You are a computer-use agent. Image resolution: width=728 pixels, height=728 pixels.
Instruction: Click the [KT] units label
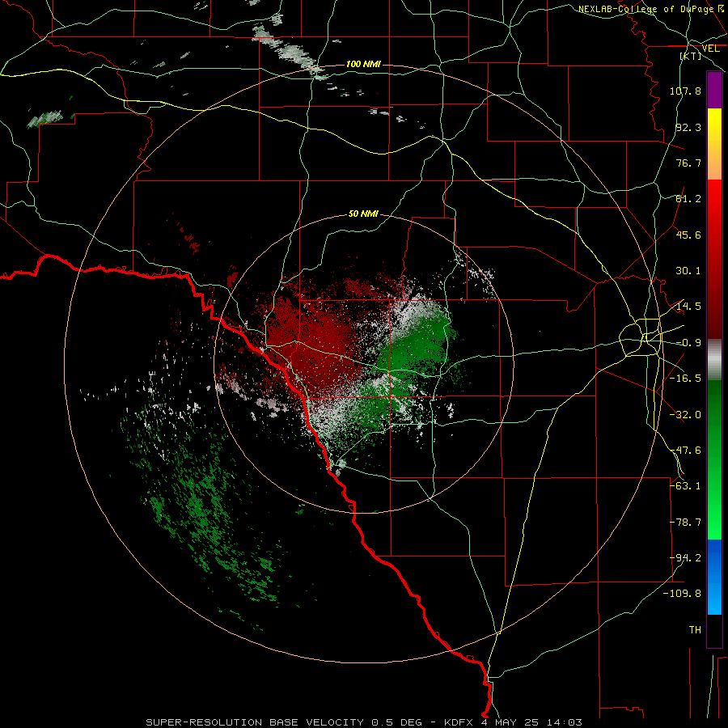[691, 56]
